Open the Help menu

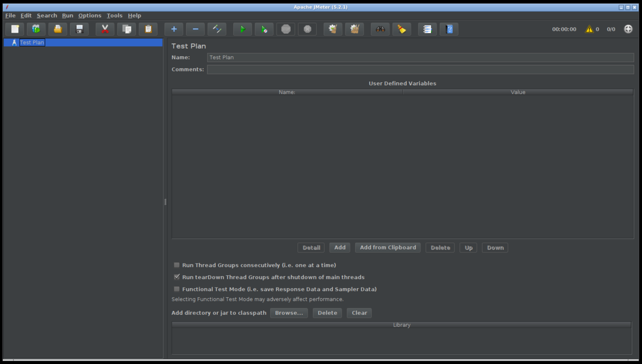coord(134,16)
